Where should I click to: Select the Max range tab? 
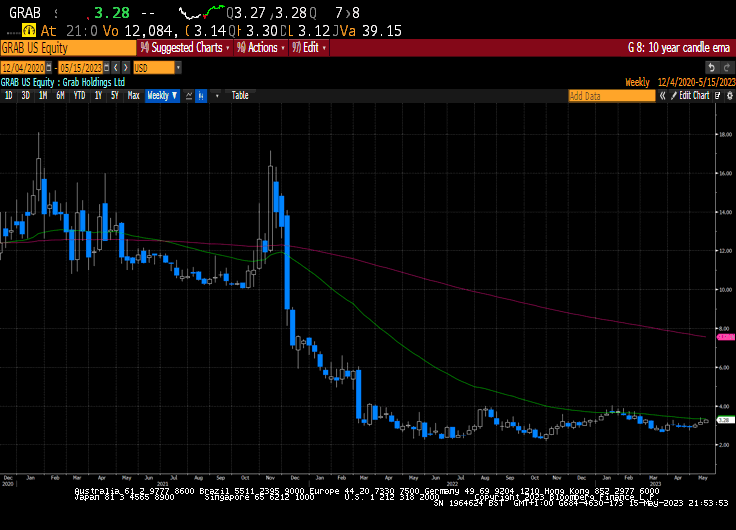[x=134, y=96]
